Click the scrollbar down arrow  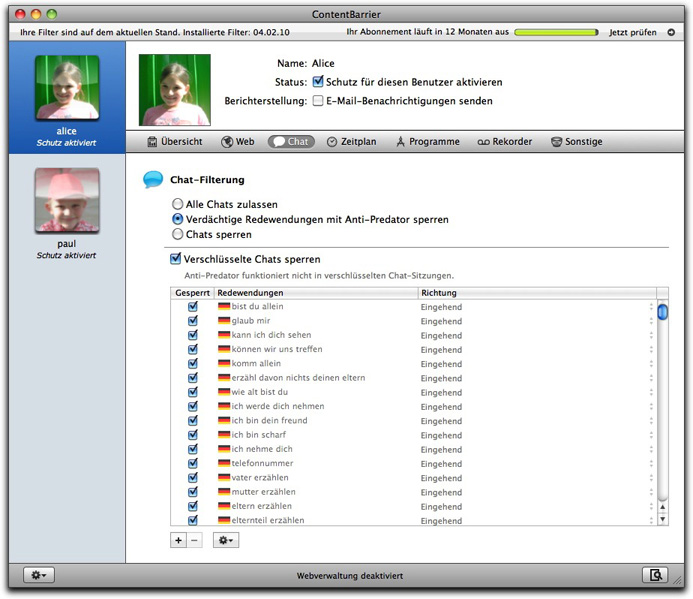(x=662, y=519)
